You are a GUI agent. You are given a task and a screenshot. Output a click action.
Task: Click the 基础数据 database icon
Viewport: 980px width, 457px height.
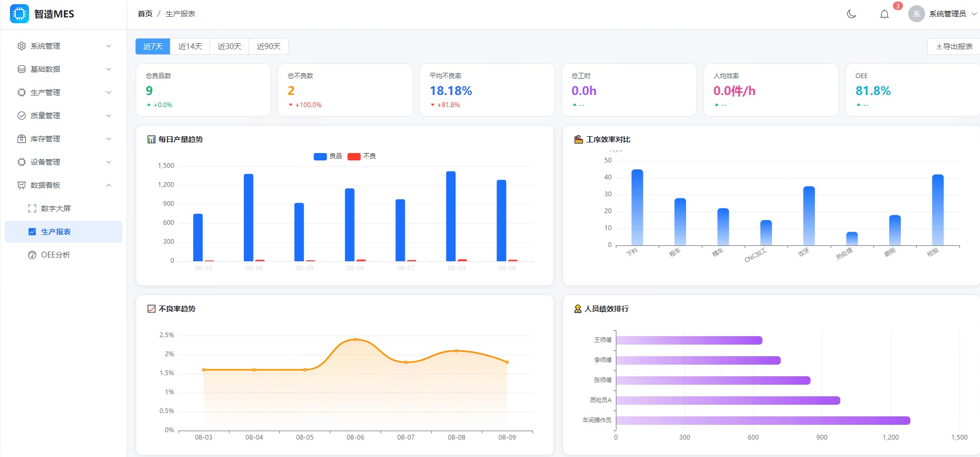point(22,69)
